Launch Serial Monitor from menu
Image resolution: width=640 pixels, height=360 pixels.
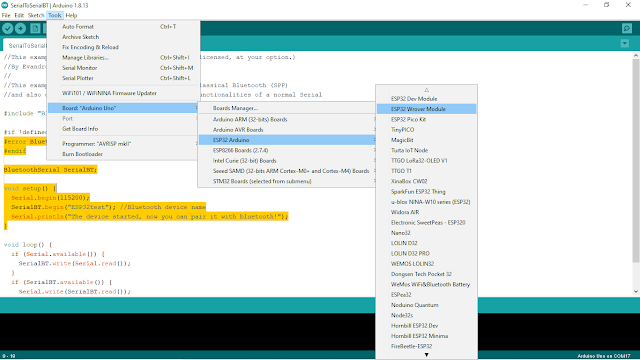123,68
